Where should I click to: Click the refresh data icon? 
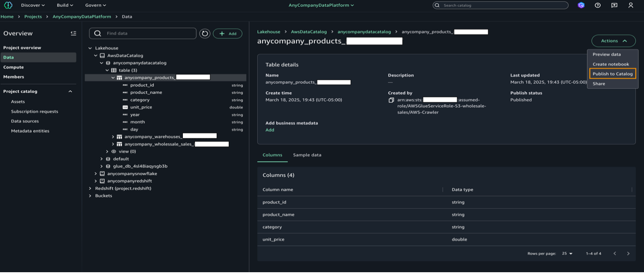pos(205,34)
